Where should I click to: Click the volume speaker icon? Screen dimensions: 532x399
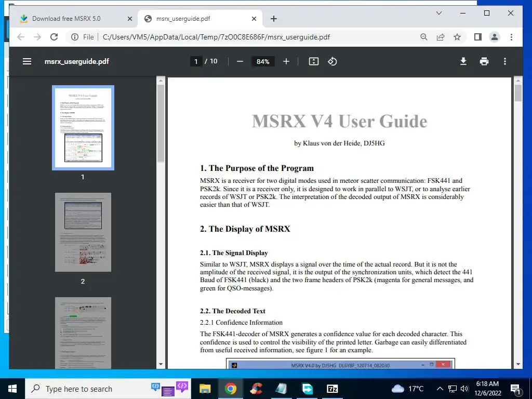point(464,389)
